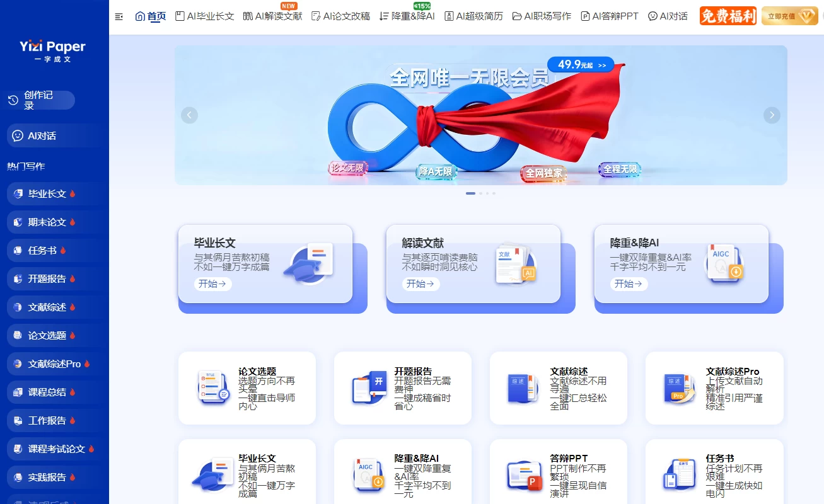Image resolution: width=824 pixels, height=504 pixels.
Task: Click 开始 on the 解读文献 card
Action: tap(421, 284)
